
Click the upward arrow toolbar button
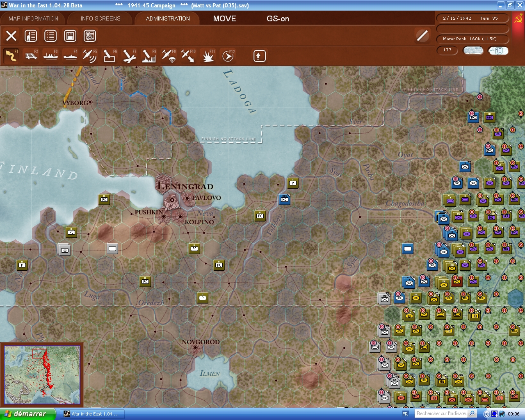pos(259,56)
